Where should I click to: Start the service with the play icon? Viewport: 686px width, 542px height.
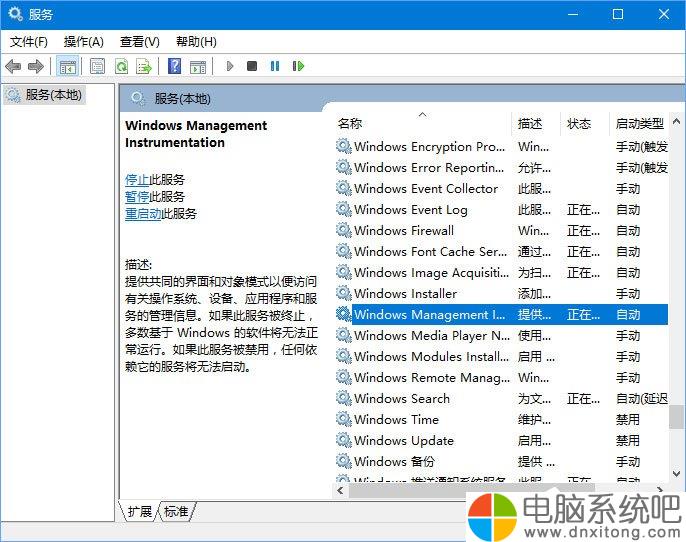click(x=230, y=66)
